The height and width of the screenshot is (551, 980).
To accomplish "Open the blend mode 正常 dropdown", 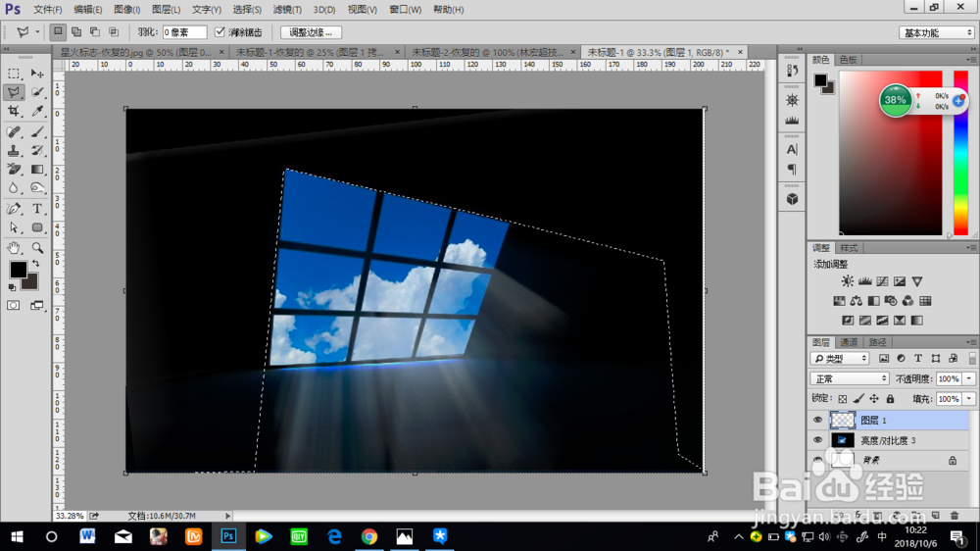I will tap(850, 379).
